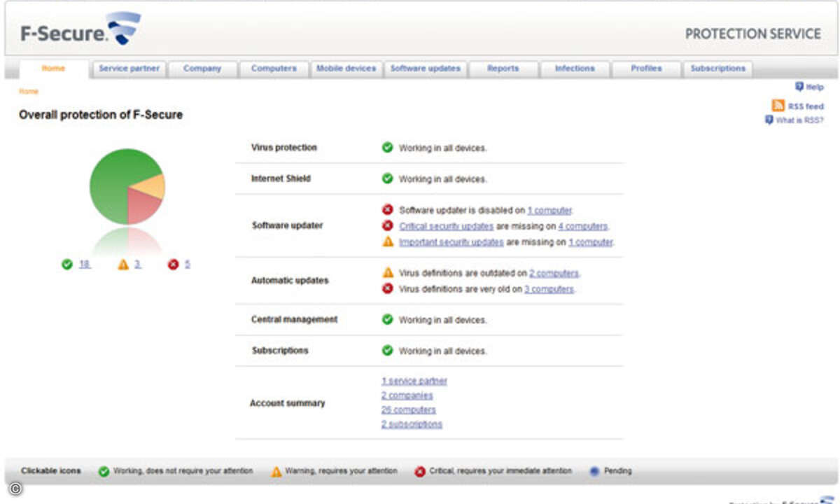Click red icon for very old definitions
Screen dimensions: 840x504
click(x=387, y=288)
